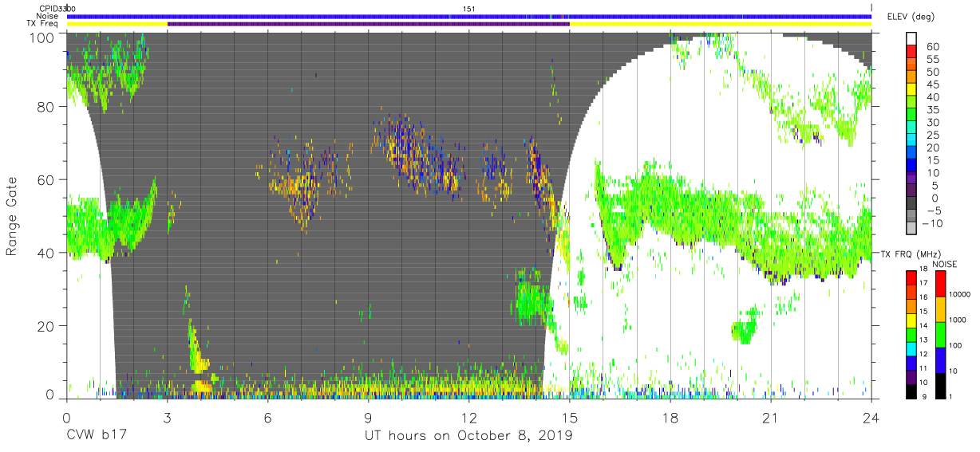Pick the green 100–1000 NOISE swatch

942,335
